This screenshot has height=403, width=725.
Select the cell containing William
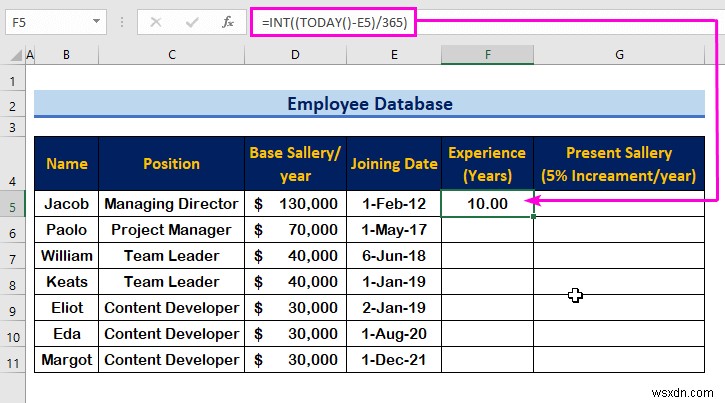tap(67, 256)
